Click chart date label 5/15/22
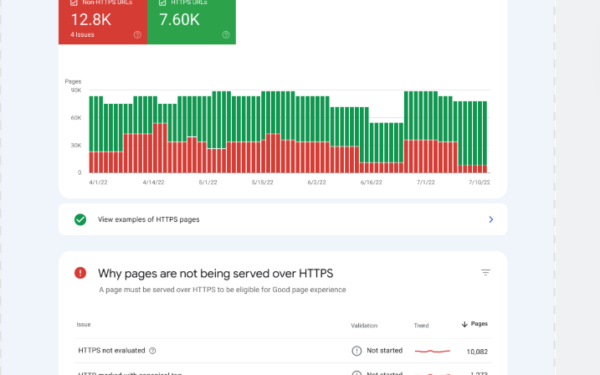Viewport: 600px width, 375px height. pyautogui.click(x=262, y=183)
